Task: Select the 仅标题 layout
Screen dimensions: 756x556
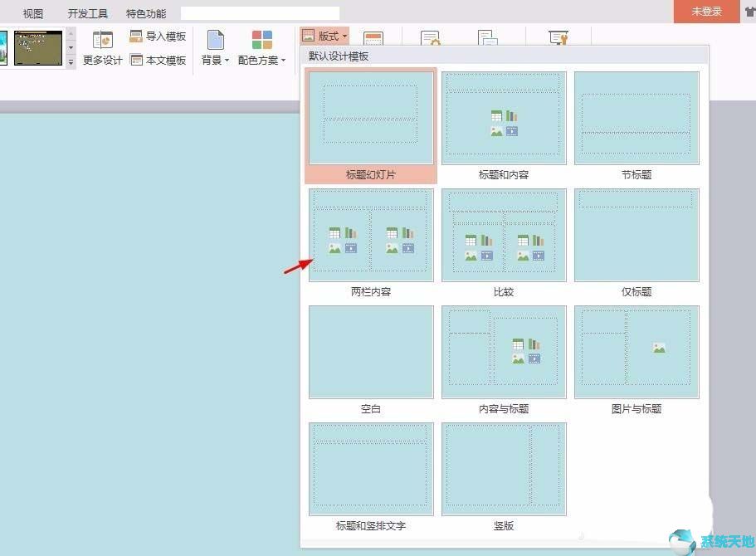Action: [637, 242]
